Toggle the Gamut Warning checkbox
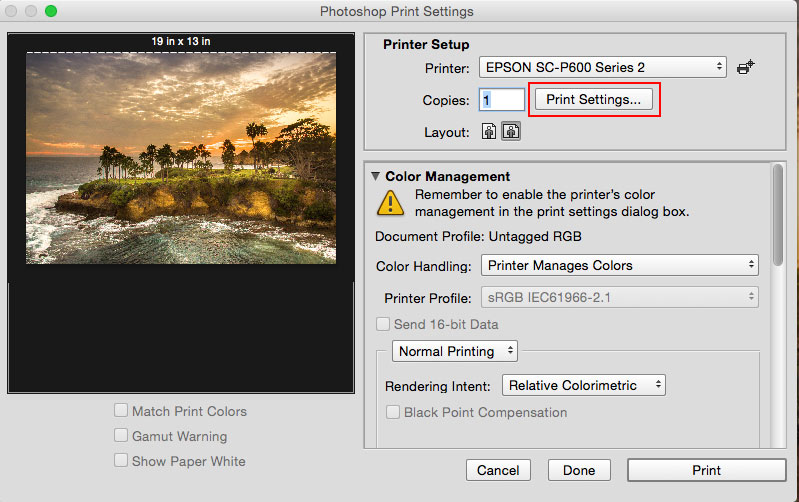The height and width of the screenshot is (502, 799). point(121,435)
